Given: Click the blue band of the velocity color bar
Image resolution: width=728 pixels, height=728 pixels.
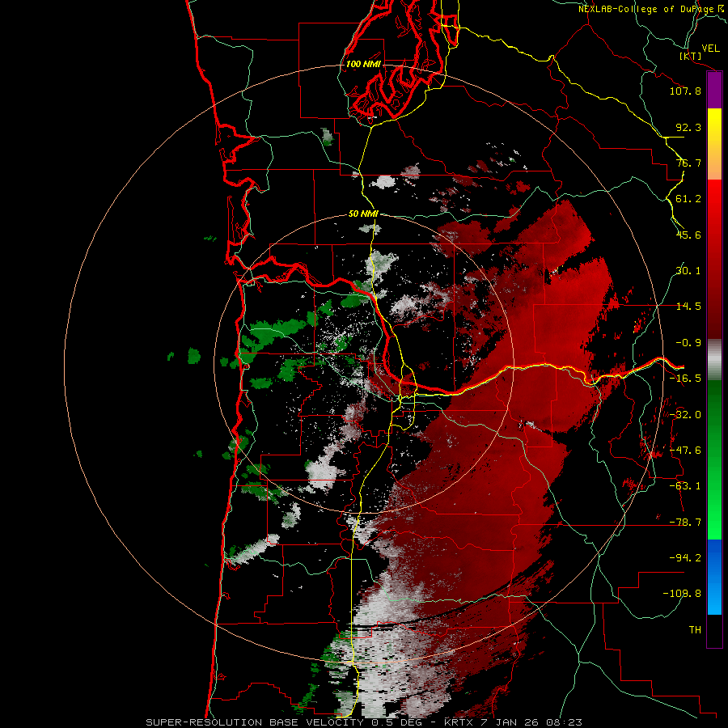Looking at the screenshot, I should pos(714,577).
